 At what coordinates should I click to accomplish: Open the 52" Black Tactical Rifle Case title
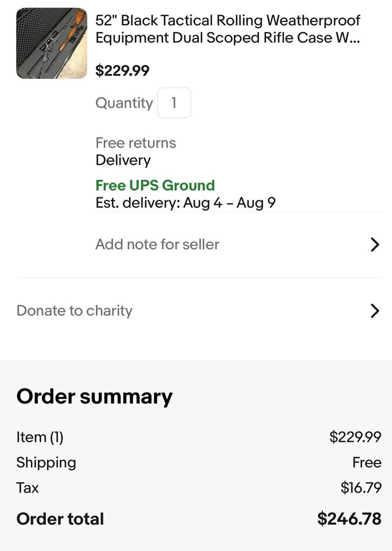[x=227, y=29]
